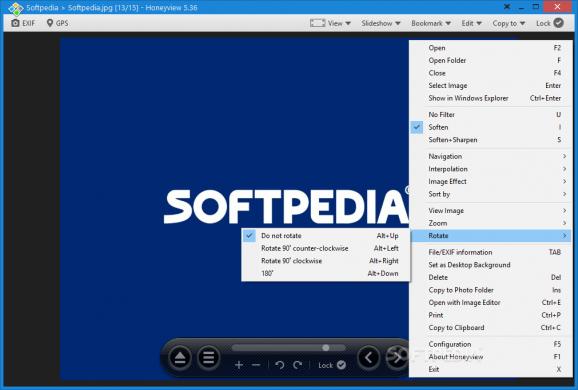The height and width of the screenshot is (390, 578).
Task: Select Do not rotate option
Action: [x=325, y=236]
